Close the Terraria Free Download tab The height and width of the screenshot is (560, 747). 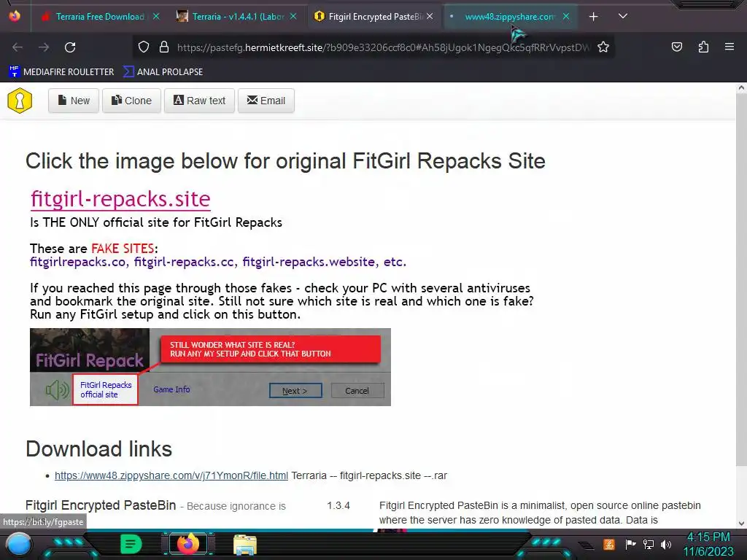[156, 17]
